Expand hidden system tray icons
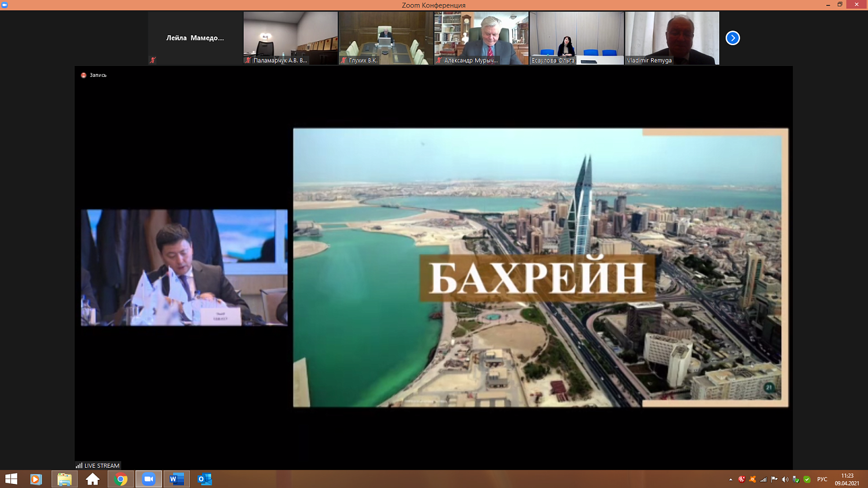The width and height of the screenshot is (868, 488). click(730, 479)
